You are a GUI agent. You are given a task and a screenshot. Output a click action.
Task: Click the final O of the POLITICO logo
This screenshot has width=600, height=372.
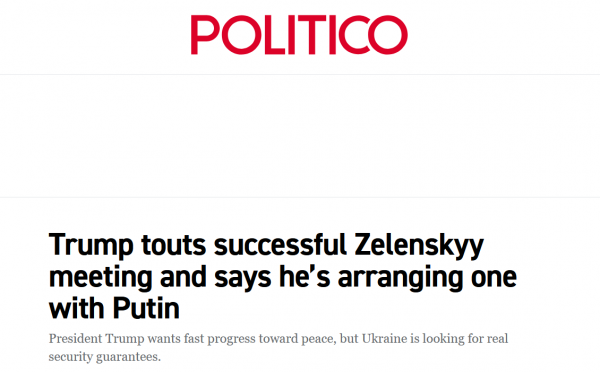pyautogui.click(x=388, y=35)
